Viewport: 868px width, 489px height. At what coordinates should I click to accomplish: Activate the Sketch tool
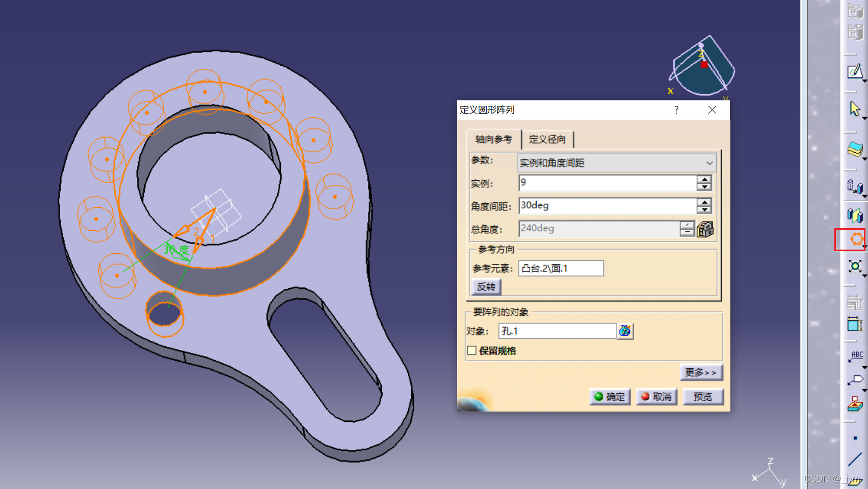tap(855, 72)
